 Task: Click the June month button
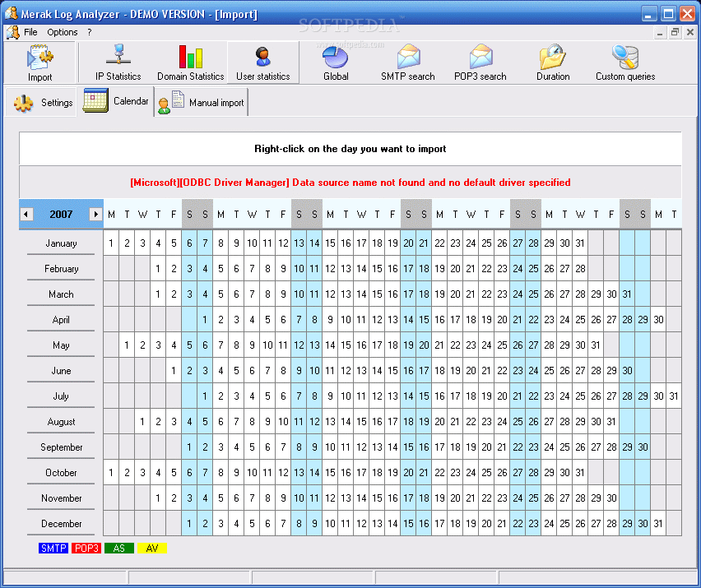[61, 371]
